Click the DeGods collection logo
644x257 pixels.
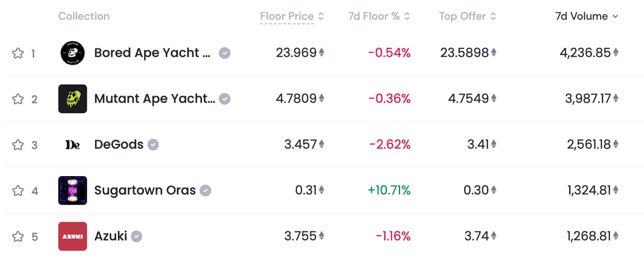point(72,145)
